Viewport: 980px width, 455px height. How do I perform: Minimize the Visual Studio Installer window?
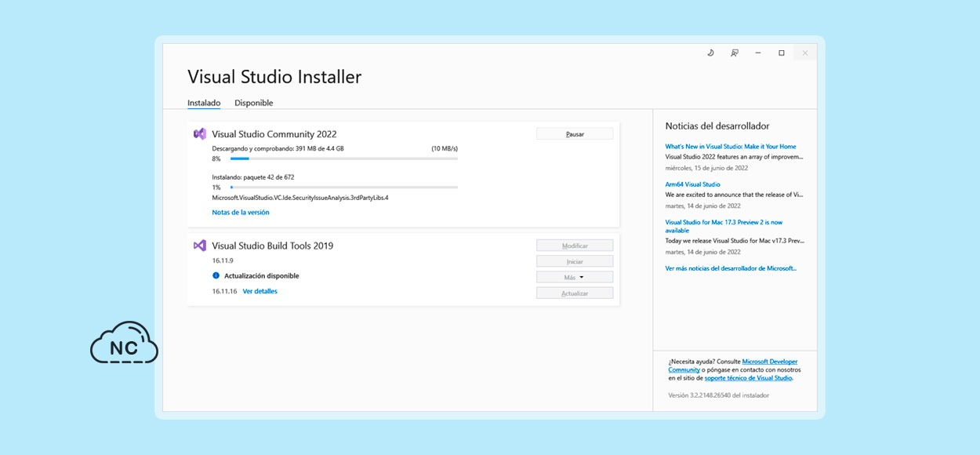coord(758,53)
